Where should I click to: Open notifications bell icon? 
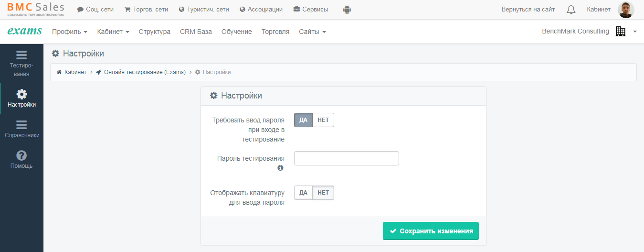pyautogui.click(x=570, y=10)
